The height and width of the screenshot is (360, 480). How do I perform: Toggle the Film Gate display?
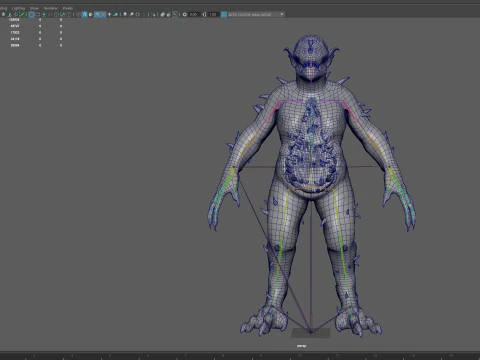[x=38, y=14]
